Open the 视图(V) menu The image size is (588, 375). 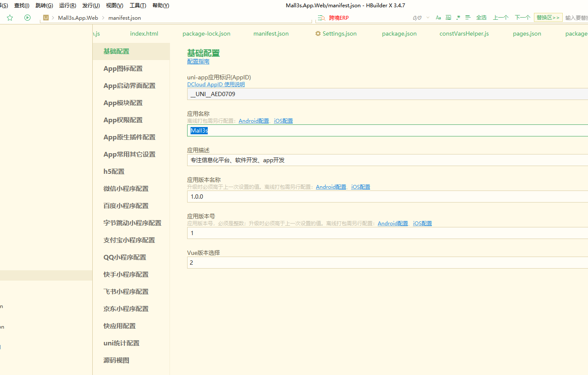coord(114,6)
